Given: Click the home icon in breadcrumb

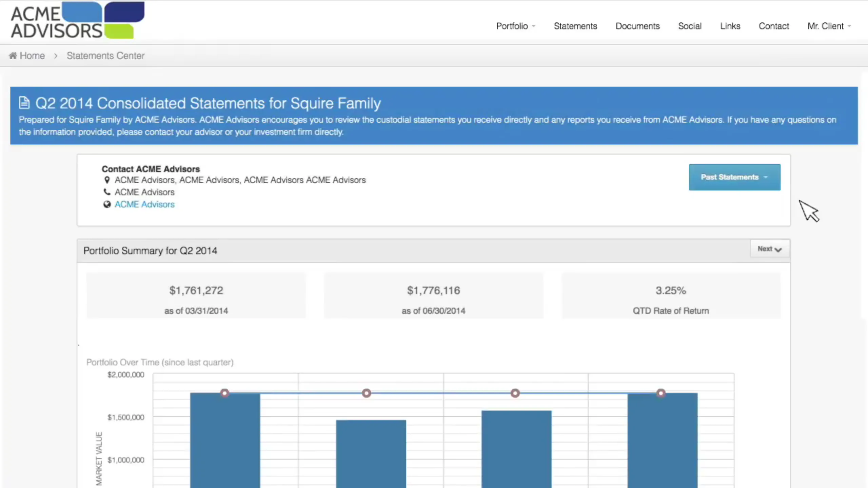Looking at the screenshot, I should pyautogui.click(x=13, y=56).
